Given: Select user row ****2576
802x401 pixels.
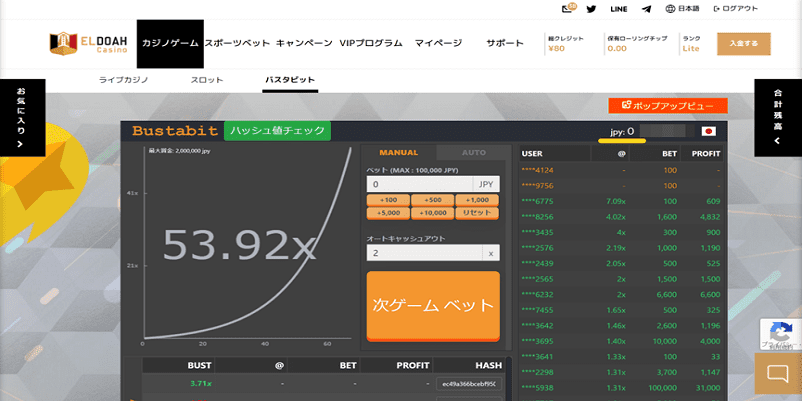Looking at the screenshot, I should (621, 248).
